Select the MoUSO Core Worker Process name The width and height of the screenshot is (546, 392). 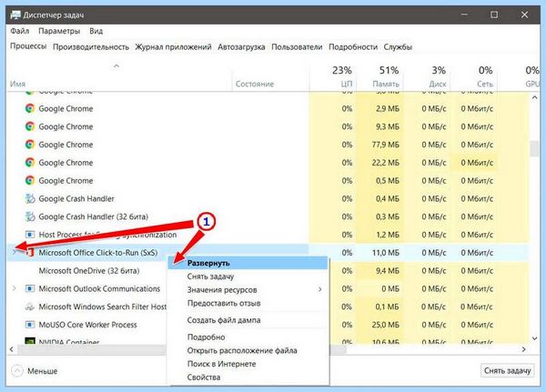(x=87, y=325)
